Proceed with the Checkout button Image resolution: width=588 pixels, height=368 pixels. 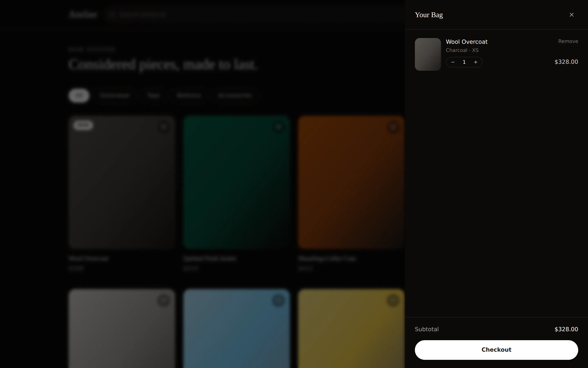[x=496, y=350]
